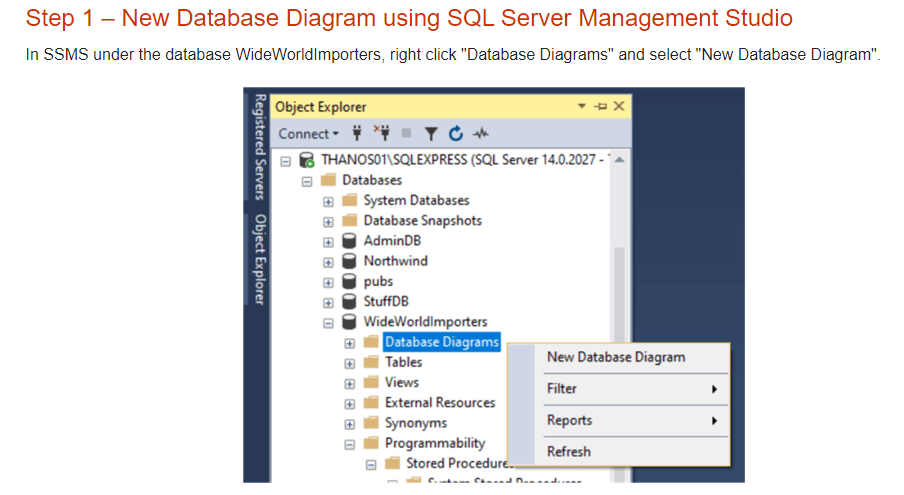This screenshot has height=495, width=904.
Task: Expand the Synonyms node
Action: click(x=349, y=425)
